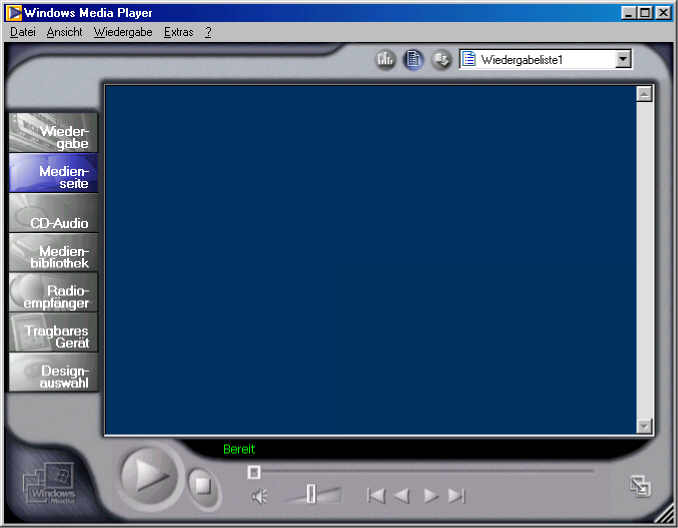Click the rewind button
Viewport: 678px width, 528px height.
point(402,496)
